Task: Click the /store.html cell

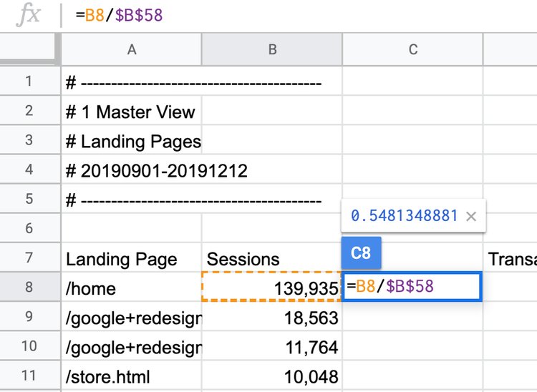Action: [x=132, y=376]
